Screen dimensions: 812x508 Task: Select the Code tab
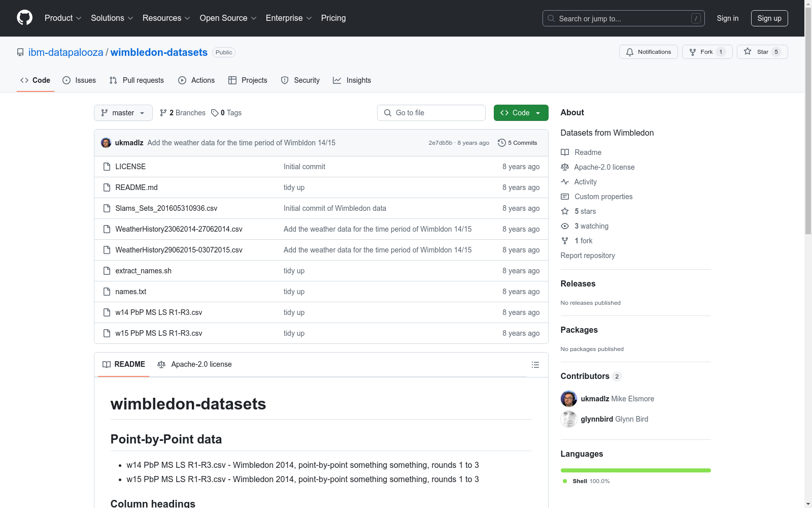pos(35,80)
